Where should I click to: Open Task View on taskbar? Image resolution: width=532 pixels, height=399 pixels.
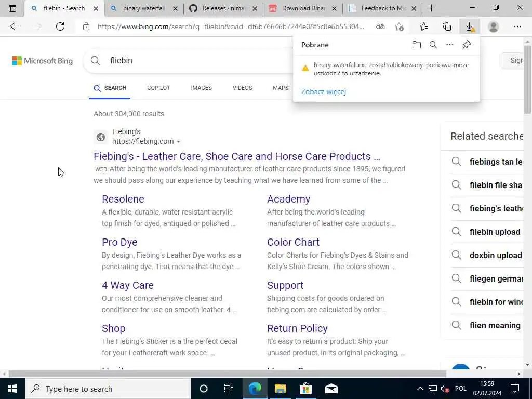click(x=229, y=389)
